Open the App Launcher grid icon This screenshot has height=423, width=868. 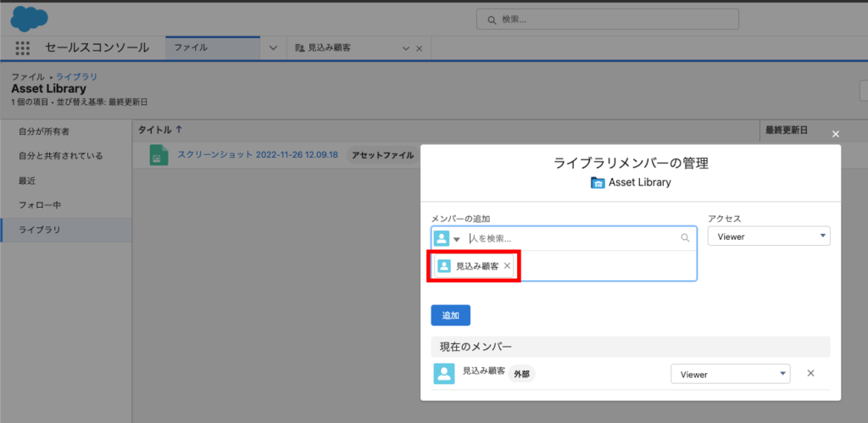(23, 48)
